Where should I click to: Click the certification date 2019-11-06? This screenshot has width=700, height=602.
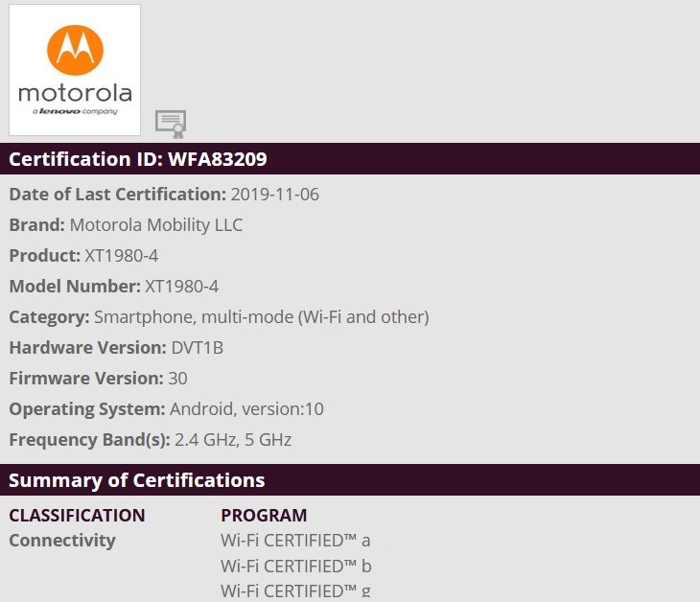coord(275,195)
